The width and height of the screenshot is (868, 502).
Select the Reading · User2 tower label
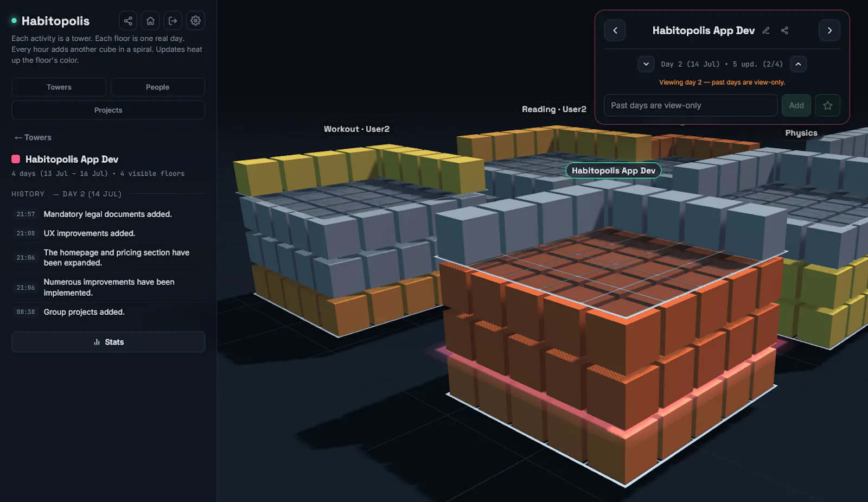point(554,109)
